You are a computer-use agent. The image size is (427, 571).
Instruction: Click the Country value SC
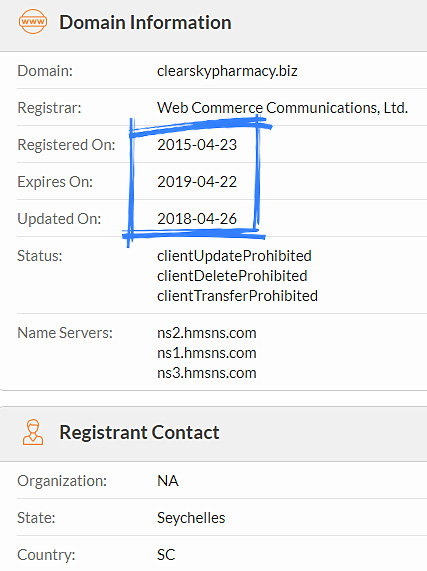(x=166, y=555)
